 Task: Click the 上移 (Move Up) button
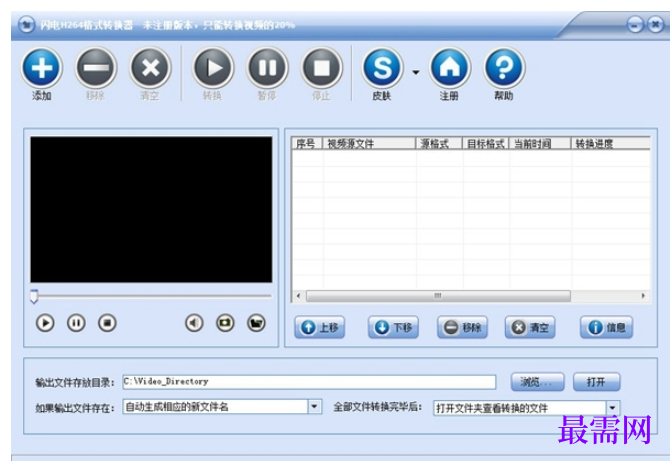tap(320, 328)
